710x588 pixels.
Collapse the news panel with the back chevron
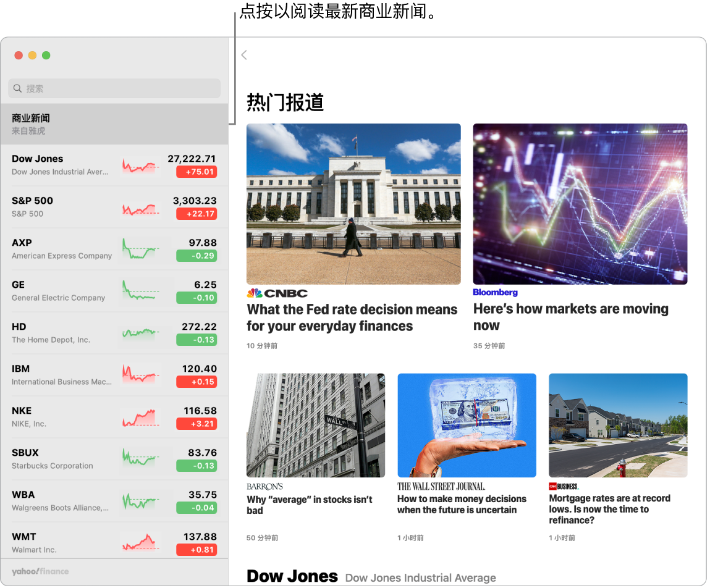(243, 55)
